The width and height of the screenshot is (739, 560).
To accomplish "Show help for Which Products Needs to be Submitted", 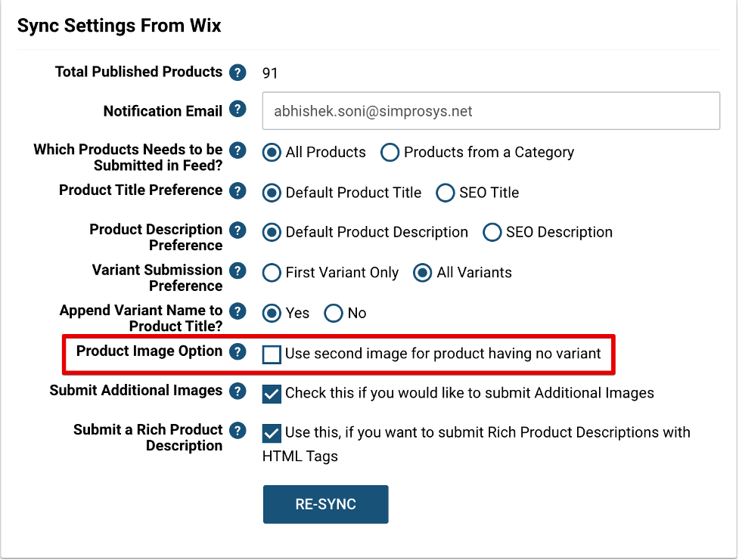I will (238, 150).
